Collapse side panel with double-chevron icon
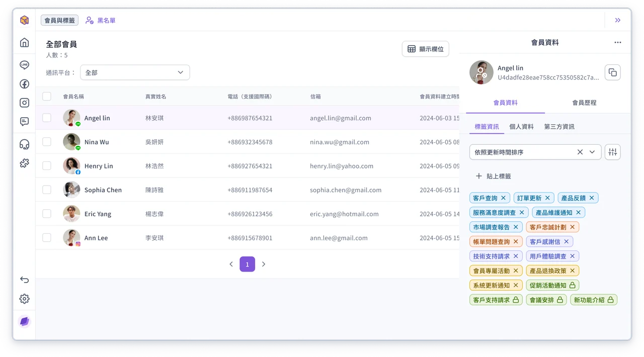This screenshot has width=644, height=357. coord(617,20)
